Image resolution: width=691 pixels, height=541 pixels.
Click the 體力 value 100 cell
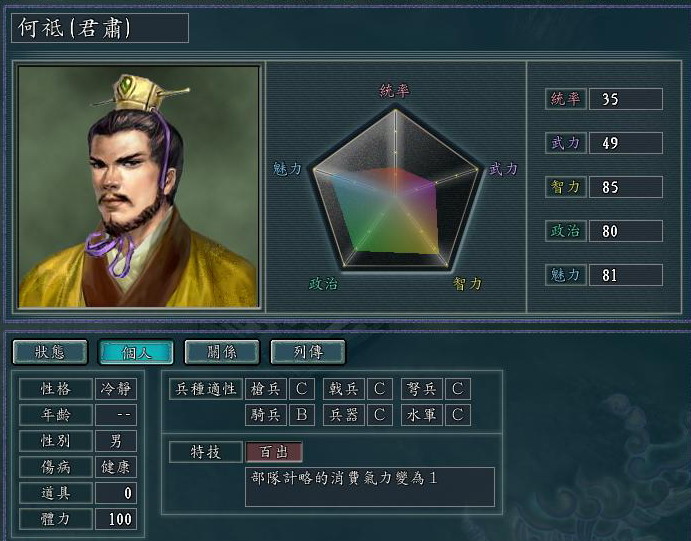116,519
